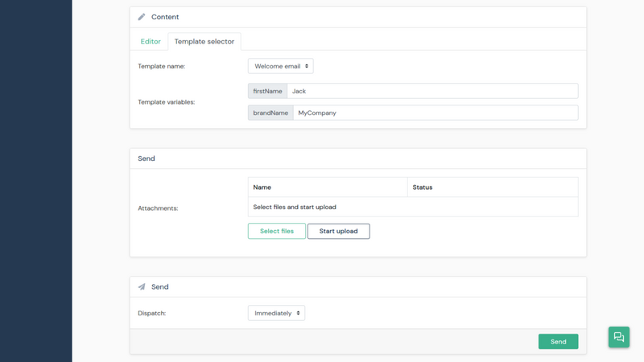The width and height of the screenshot is (644, 362).
Task: Click the brandName variable label
Action: point(270,113)
